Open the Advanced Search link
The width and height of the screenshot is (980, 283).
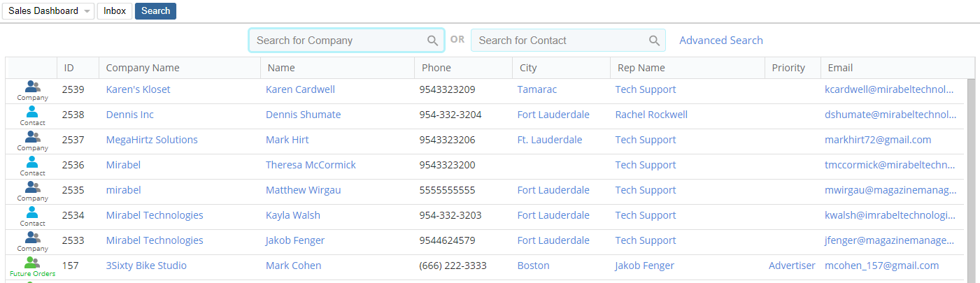click(720, 41)
